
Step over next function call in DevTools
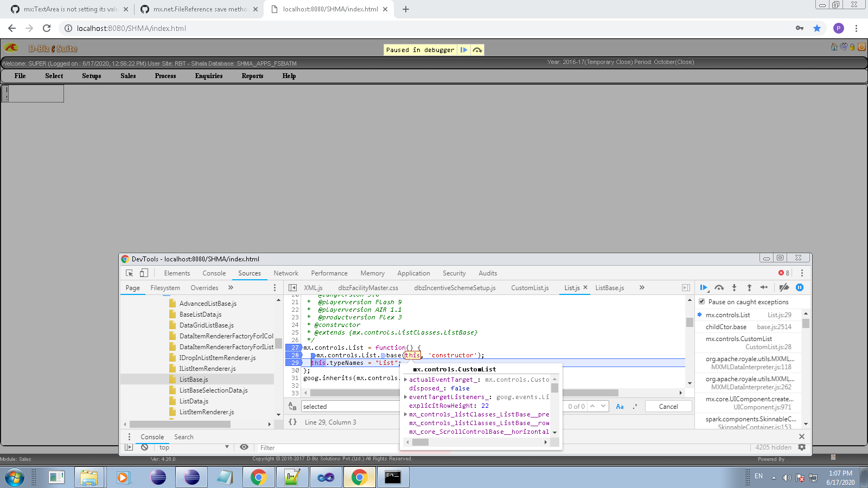(x=719, y=288)
